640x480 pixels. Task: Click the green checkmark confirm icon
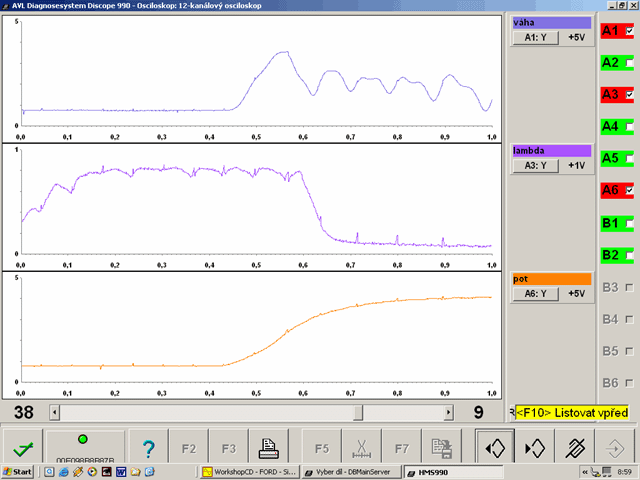(23, 448)
